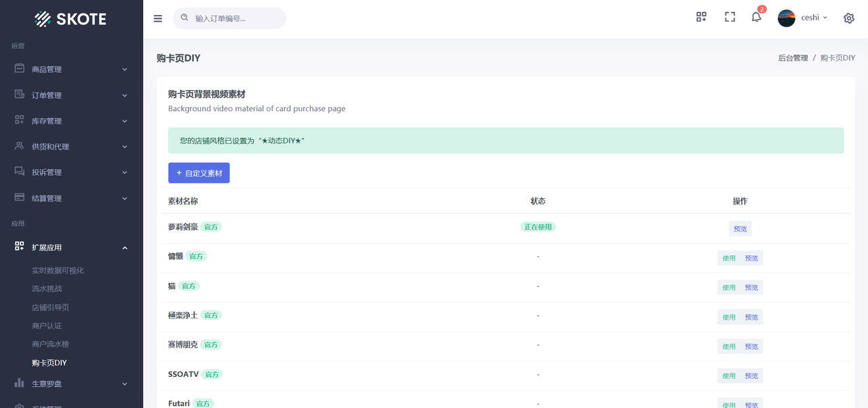The height and width of the screenshot is (408, 868).
Task: Collapse the 扩展应用 chevron
Action: click(125, 248)
